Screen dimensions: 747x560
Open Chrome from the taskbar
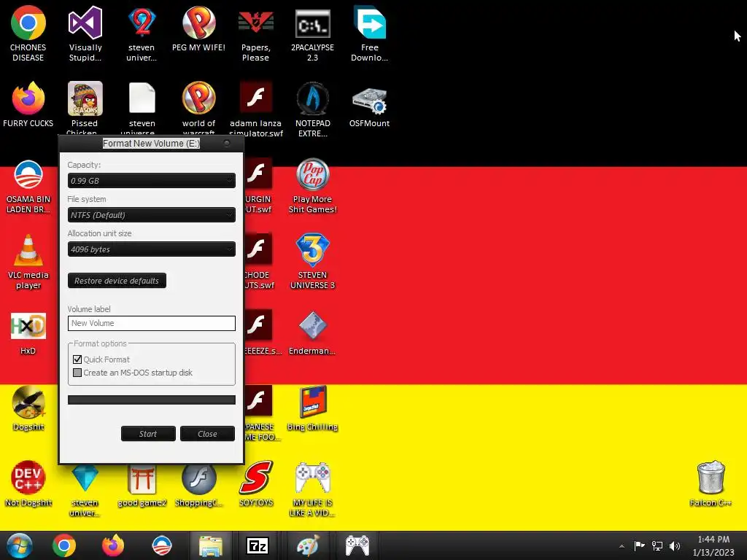coord(64,545)
